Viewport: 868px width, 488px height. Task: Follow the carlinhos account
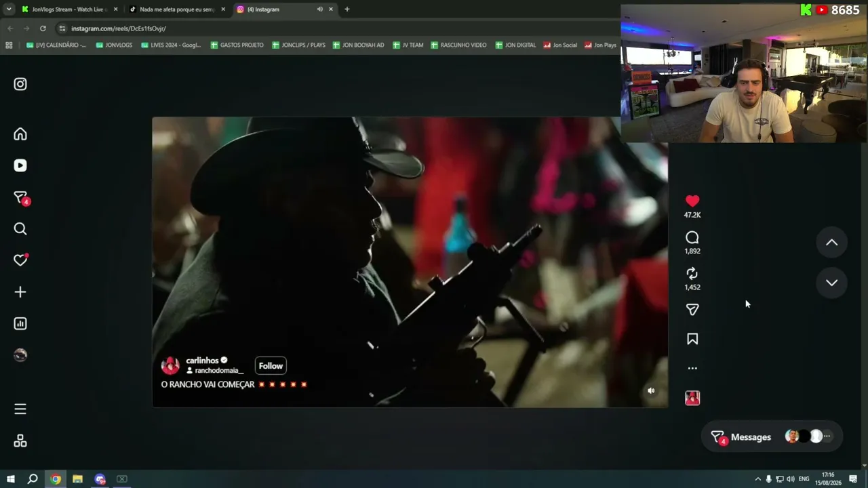271,366
